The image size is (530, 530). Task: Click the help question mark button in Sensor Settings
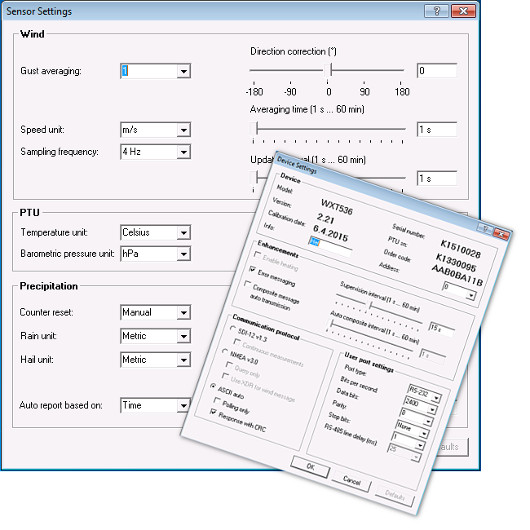(436, 11)
